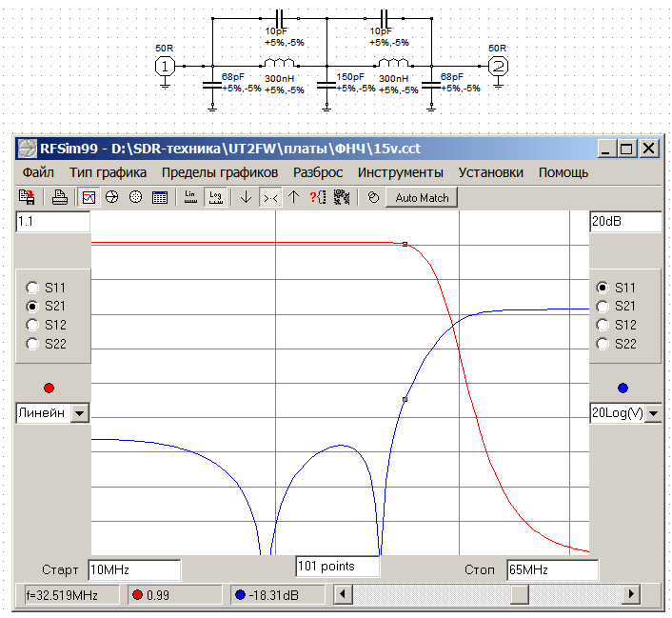The image size is (672, 618).
Task: Select the Log frequency scale icon
Action: click(x=215, y=197)
